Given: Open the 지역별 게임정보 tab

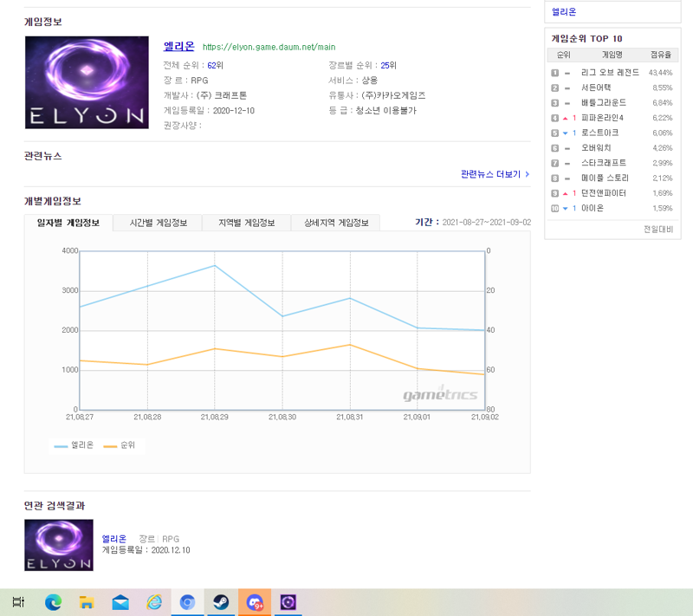Looking at the screenshot, I should 247,223.
